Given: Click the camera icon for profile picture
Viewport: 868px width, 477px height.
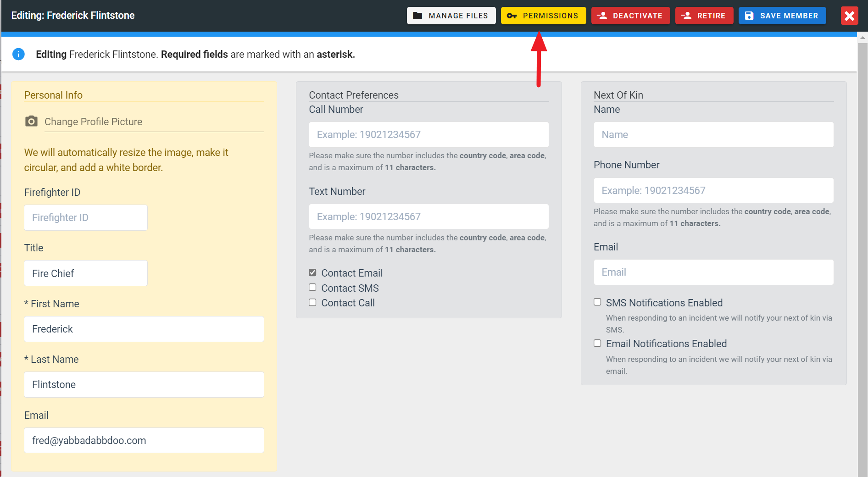Looking at the screenshot, I should coord(31,121).
